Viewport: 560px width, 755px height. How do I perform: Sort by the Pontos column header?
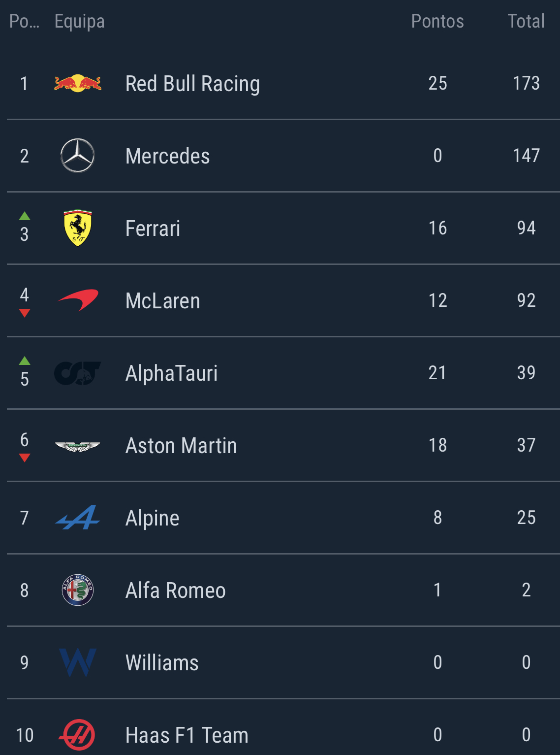[x=437, y=21]
